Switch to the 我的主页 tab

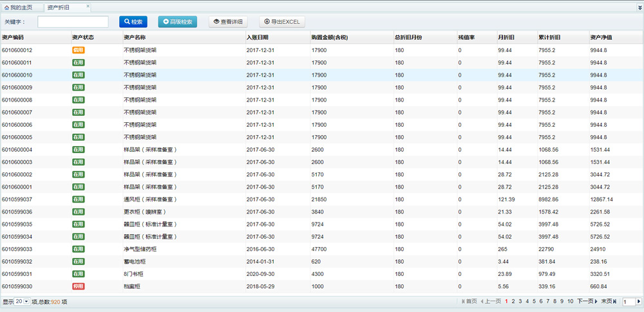(21, 6)
